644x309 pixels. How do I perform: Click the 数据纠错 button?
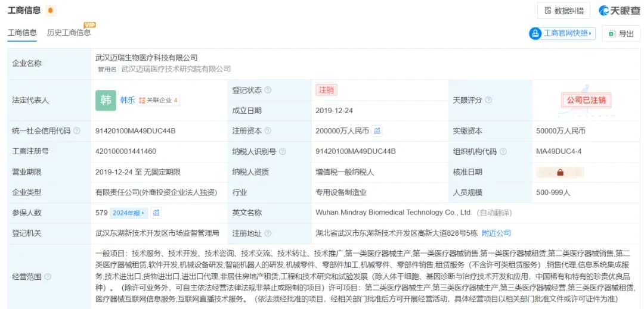pos(563,11)
